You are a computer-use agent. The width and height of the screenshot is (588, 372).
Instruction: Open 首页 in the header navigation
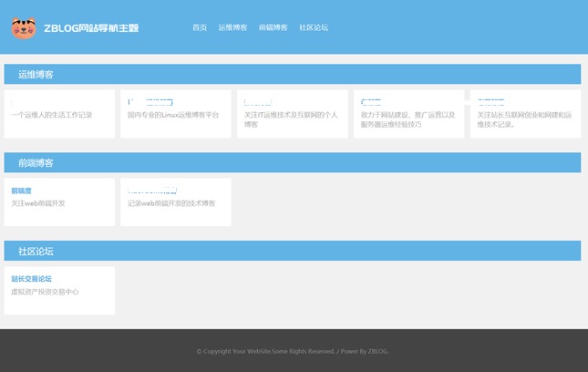click(x=200, y=27)
